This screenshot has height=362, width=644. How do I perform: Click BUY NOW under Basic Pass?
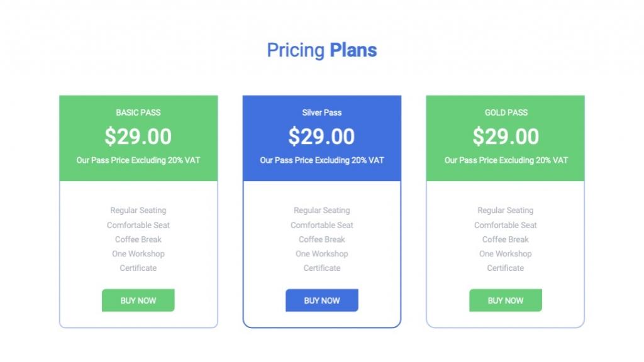click(138, 300)
